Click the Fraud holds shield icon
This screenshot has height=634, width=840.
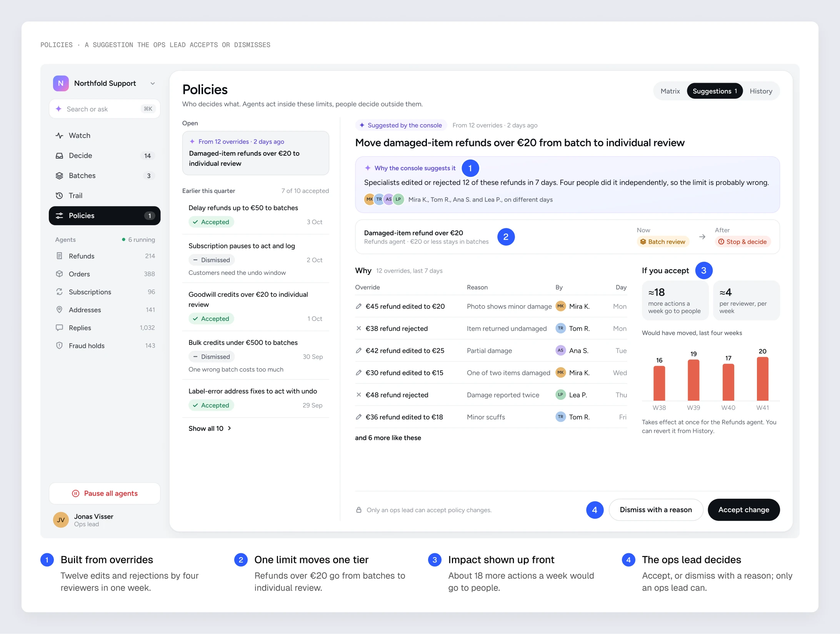click(59, 346)
